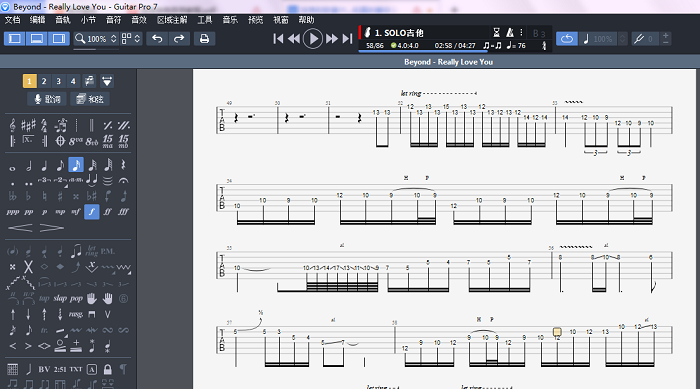Screen dimensions: 700x389
Task: Select the forte dynamic marking
Action: pos(92,212)
